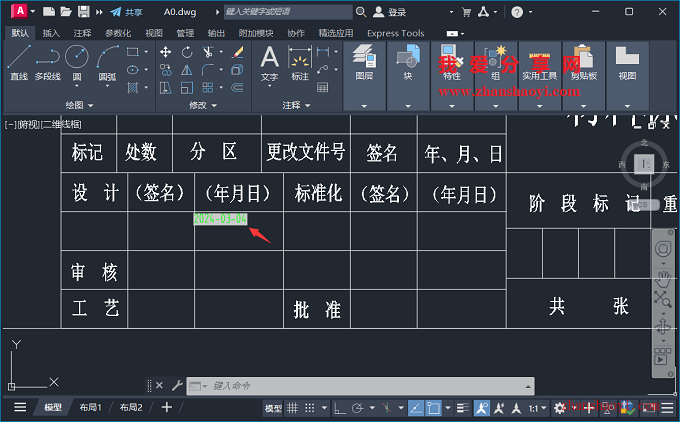Add new layout with plus button
The width and height of the screenshot is (680, 422).
click(x=167, y=407)
